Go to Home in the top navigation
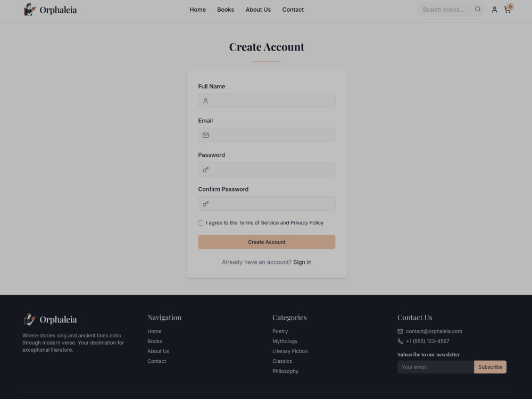The height and width of the screenshot is (399, 532). click(x=197, y=10)
